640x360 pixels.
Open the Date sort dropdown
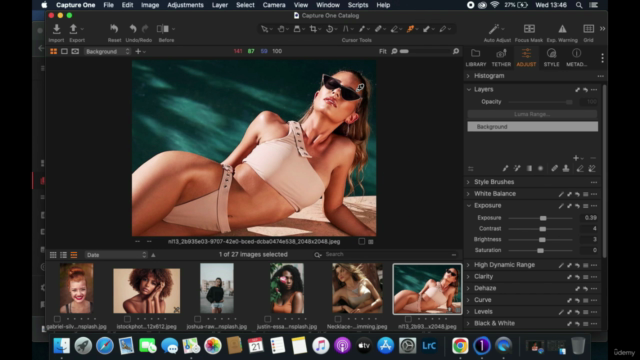116,255
